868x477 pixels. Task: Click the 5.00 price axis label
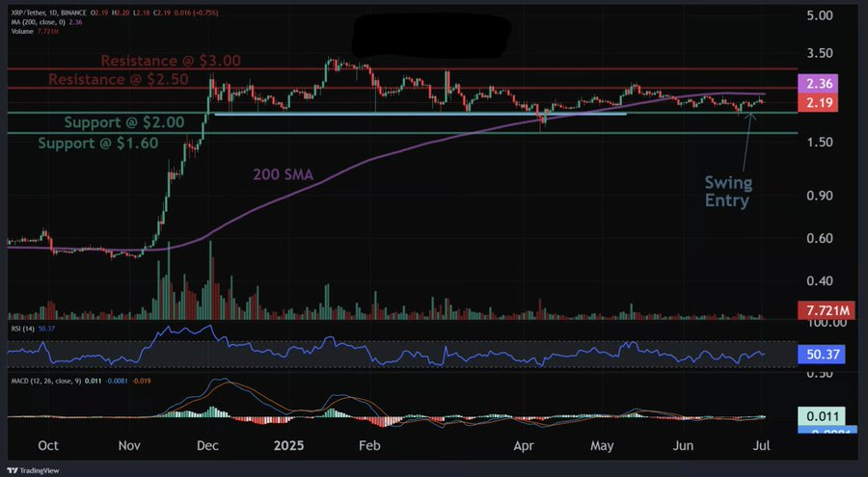(x=819, y=15)
